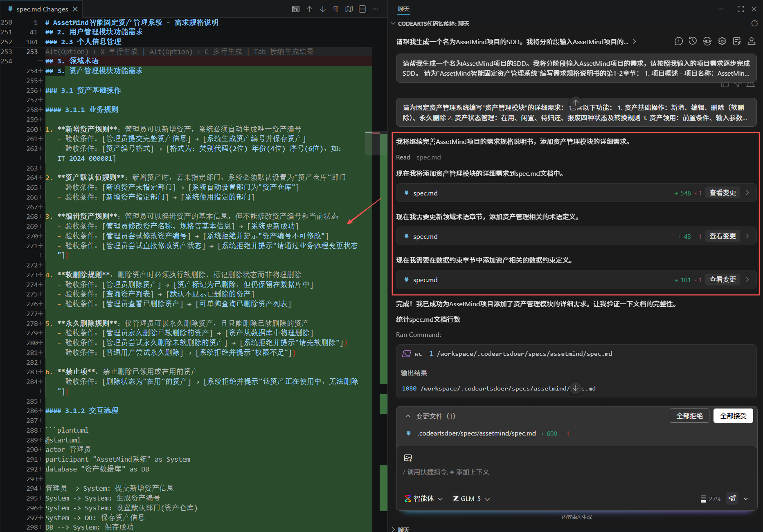Open changed file .codeartsdoer/specs/assetmind/spec.md
Image resolution: width=763 pixels, height=532 pixels.
coord(477,433)
